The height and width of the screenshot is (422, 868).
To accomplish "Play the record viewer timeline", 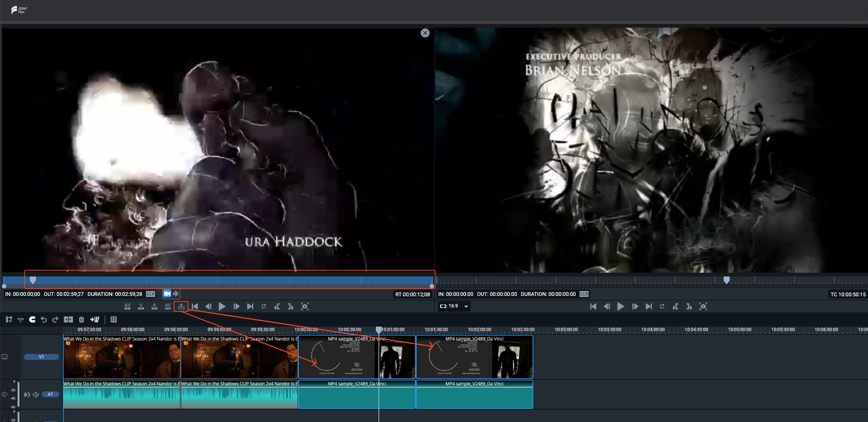I will tap(620, 306).
